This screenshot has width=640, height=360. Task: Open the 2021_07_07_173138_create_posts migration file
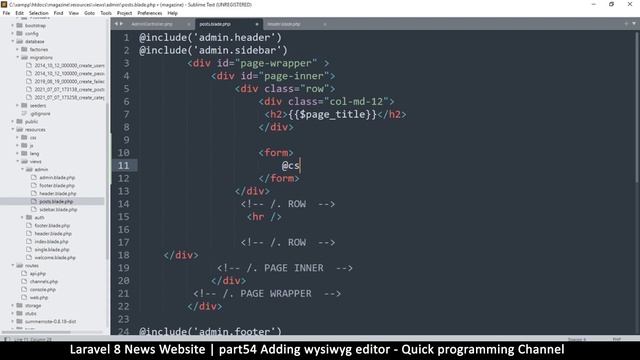coord(69,89)
